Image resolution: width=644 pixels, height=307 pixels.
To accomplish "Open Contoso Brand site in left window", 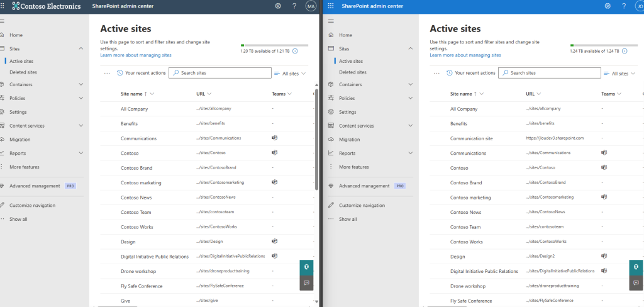I will point(136,168).
